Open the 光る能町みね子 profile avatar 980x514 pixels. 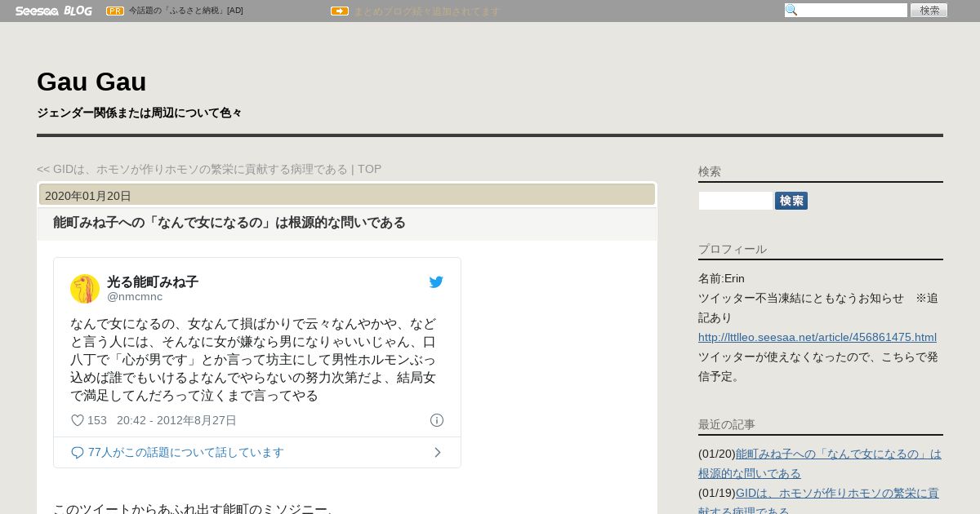85,289
